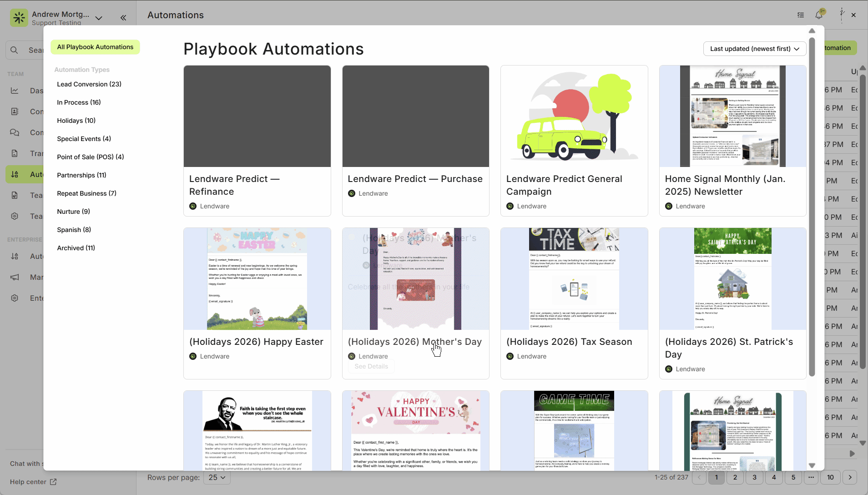Click the search magnifier icon in sidebar
The image size is (868, 495).
15,50
